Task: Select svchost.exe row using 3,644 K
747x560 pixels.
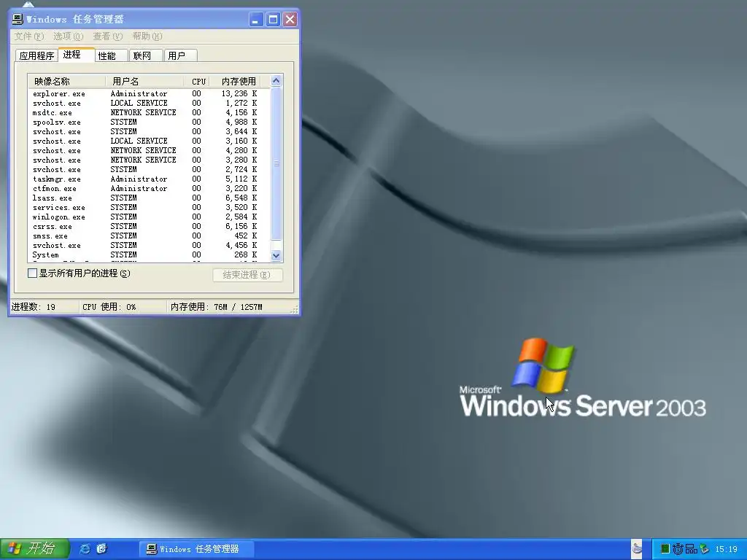Action: [x=149, y=132]
